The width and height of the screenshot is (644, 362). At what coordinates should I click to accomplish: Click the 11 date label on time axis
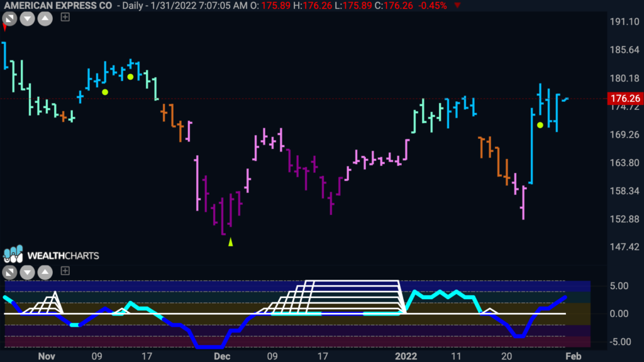(456, 356)
